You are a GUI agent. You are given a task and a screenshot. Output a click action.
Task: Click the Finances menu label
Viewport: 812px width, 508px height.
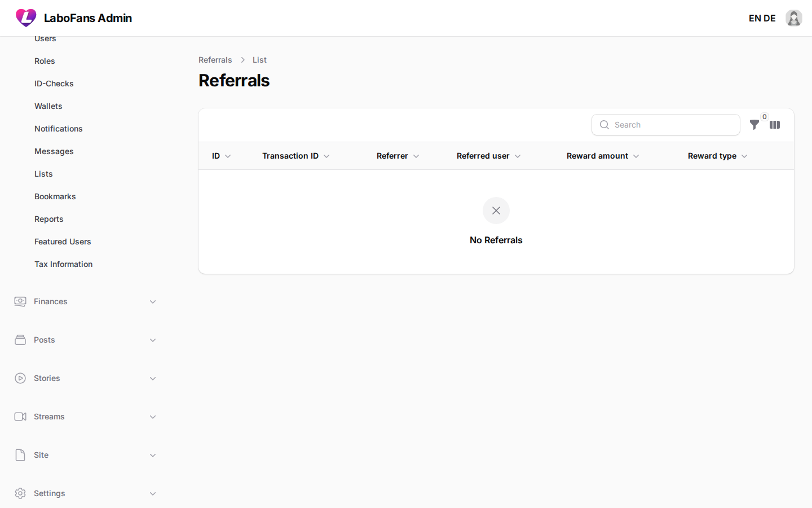pyautogui.click(x=51, y=301)
